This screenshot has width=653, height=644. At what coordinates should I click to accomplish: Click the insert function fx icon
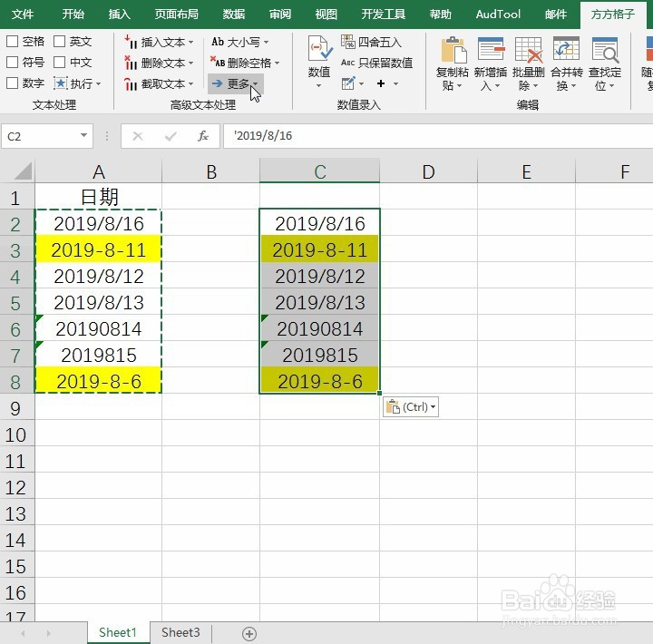[203, 136]
